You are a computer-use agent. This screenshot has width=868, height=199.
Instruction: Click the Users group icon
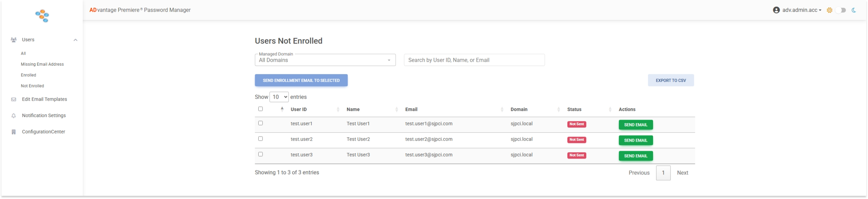[14, 40]
